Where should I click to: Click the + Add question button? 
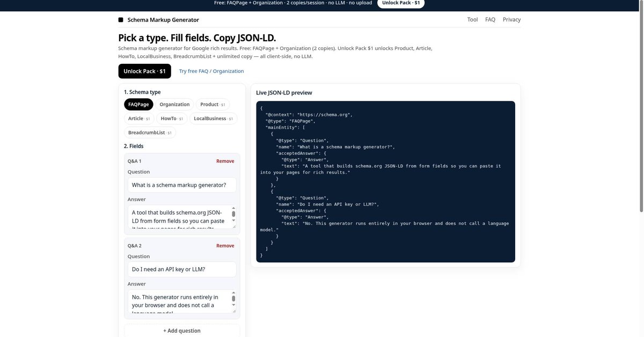click(182, 331)
